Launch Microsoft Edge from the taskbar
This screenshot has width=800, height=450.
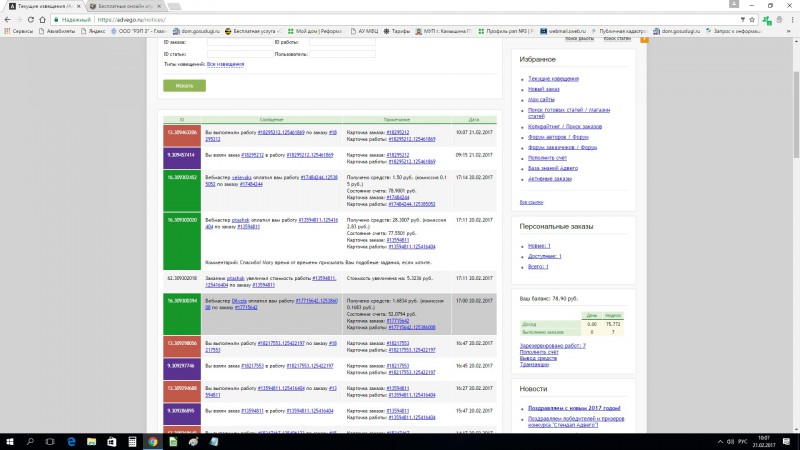pos(71,442)
